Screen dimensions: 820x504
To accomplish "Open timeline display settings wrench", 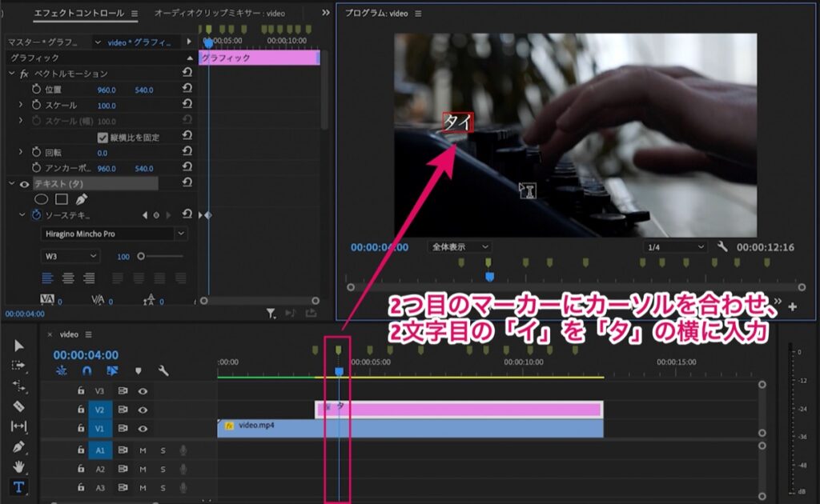I will [163, 371].
